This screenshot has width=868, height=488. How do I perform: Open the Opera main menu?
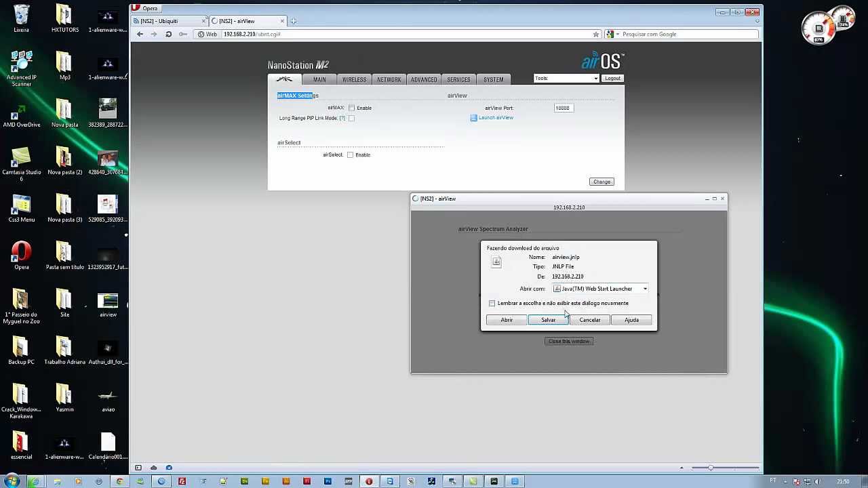pos(145,8)
